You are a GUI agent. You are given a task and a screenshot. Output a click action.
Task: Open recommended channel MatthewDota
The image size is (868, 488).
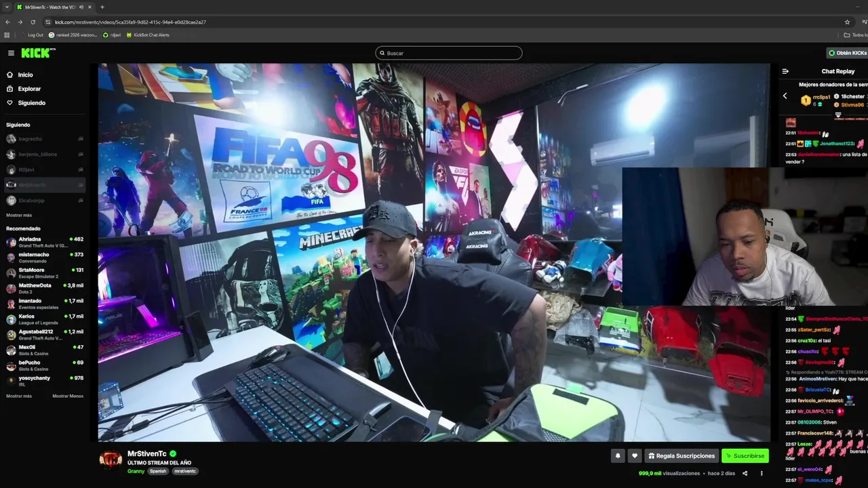[43, 289]
